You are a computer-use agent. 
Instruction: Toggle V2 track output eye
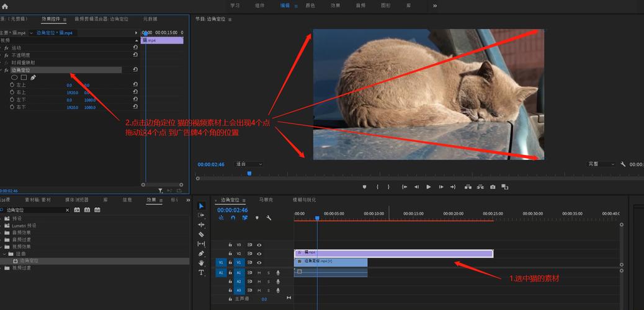point(259,254)
